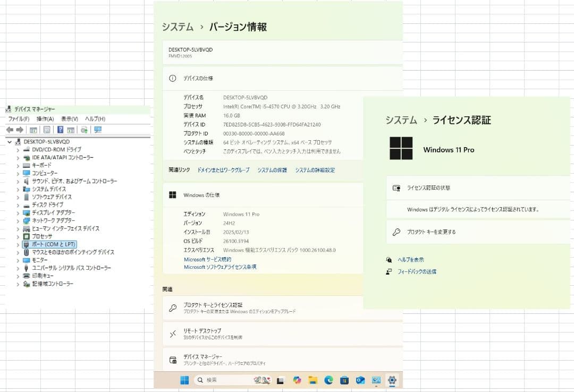The image size is (574, 392).
Task: Expand the ディスプレイ アダプター tree node
Action: (x=18, y=213)
